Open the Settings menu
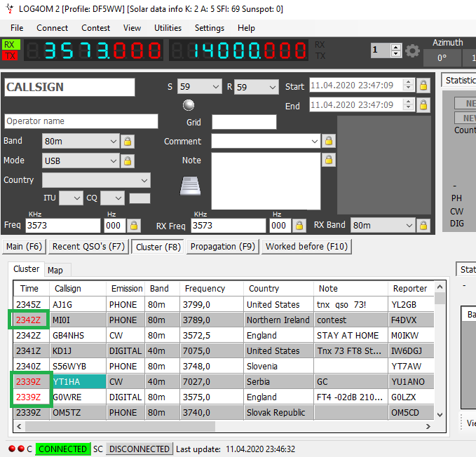476x457 pixels. (x=210, y=28)
